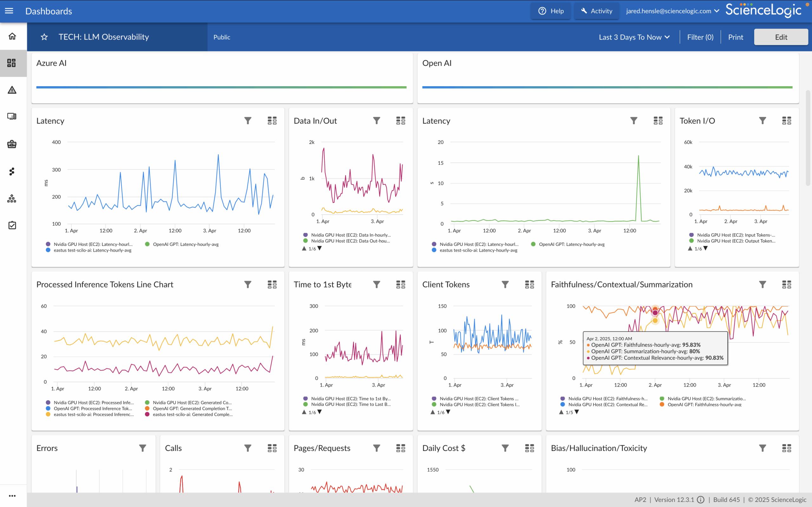Open the hamburger navigation menu

(x=9, y=11)
